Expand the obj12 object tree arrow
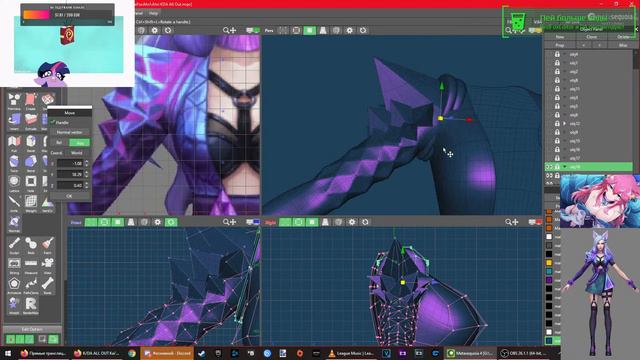 click(x=565, y=123)
